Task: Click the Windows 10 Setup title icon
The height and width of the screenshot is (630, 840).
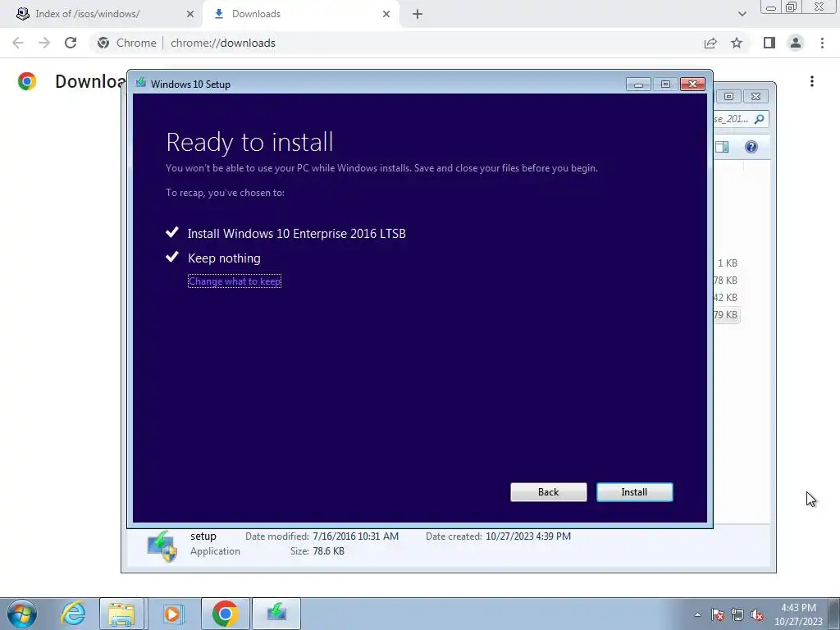Action: coord(141,83)
